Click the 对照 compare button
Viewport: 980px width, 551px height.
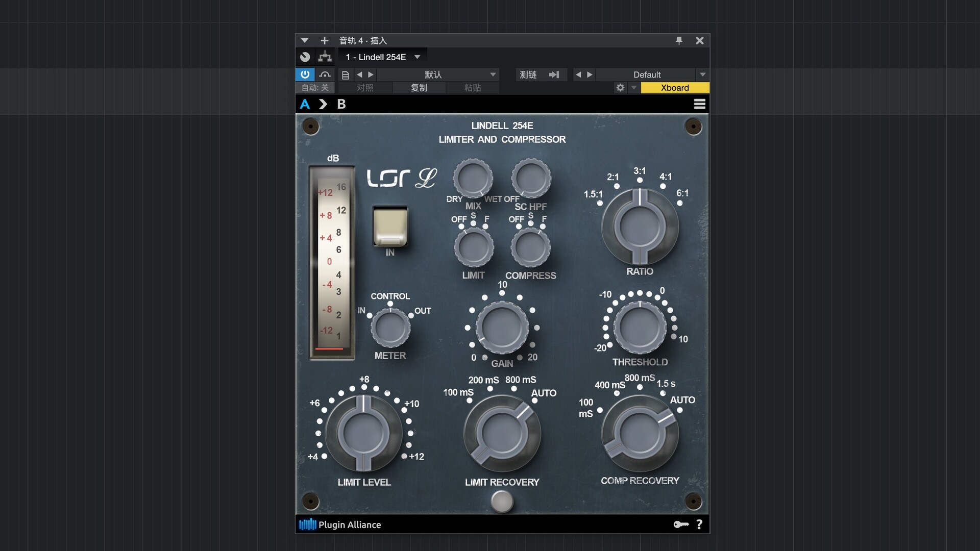365,88
